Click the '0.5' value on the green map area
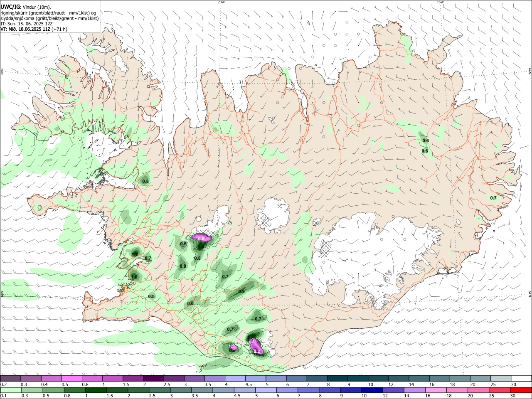This screenshot has height=399, width=532. [151, 296]
